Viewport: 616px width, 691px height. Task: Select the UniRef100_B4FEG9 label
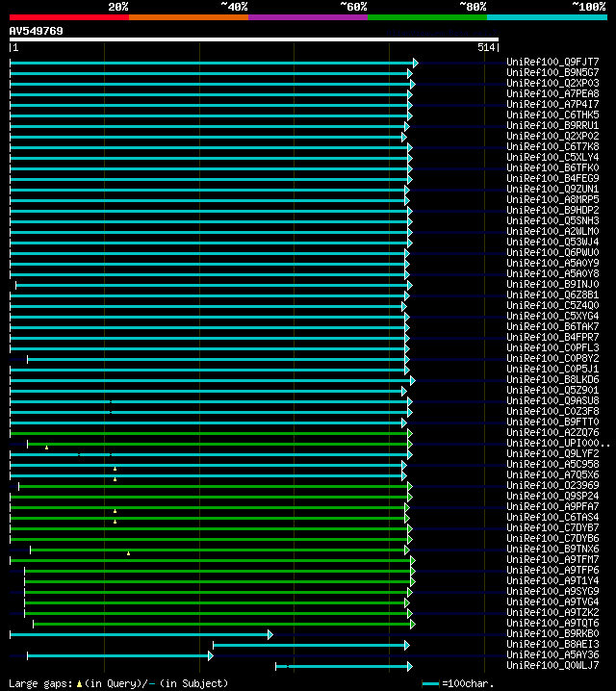[x=552, y=178]
